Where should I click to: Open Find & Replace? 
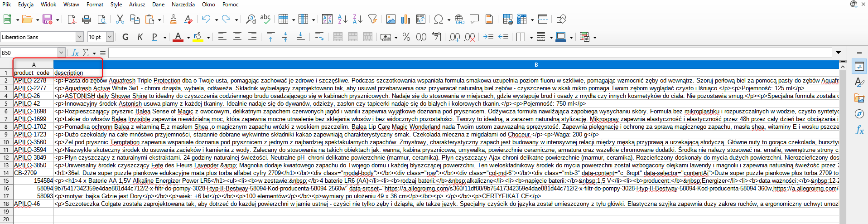251,19
